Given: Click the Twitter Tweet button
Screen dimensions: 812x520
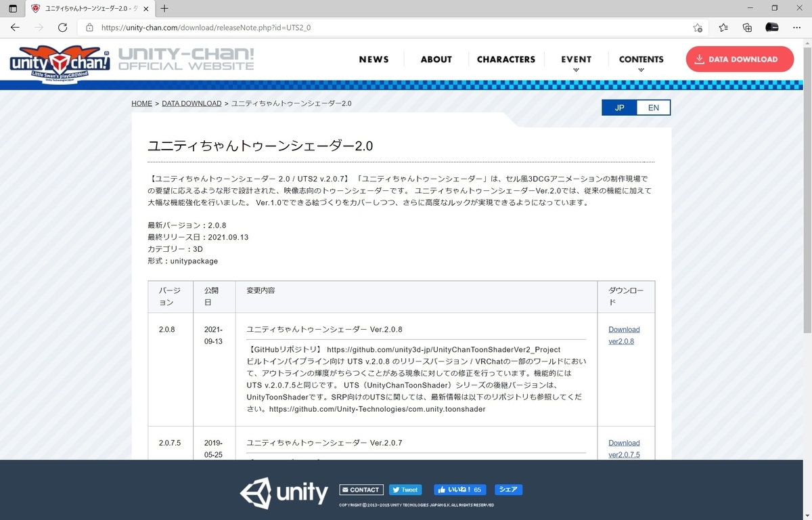Looking at the screenshot, I should [x=405, y=490].
